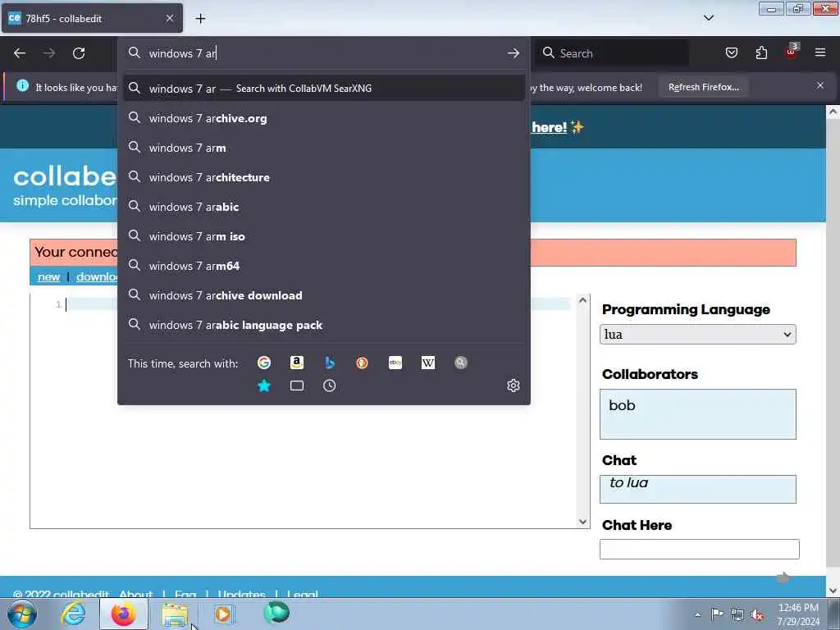Click the here! link in the banner
This screenshot has height=630, width=840.
click(x=549, y=127)
